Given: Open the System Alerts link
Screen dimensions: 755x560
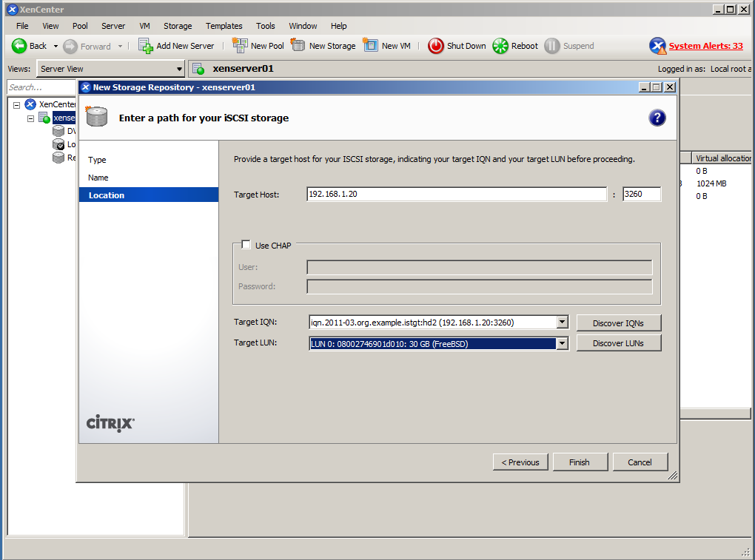Looking at the screenshot, I should (x=705, y=46).
